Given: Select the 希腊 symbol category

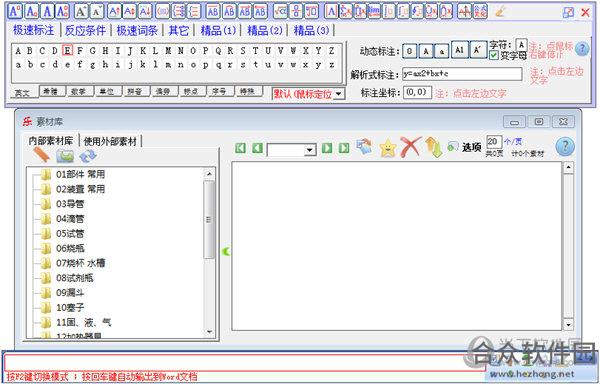Looking at the screenshot, I should (51, 91).
